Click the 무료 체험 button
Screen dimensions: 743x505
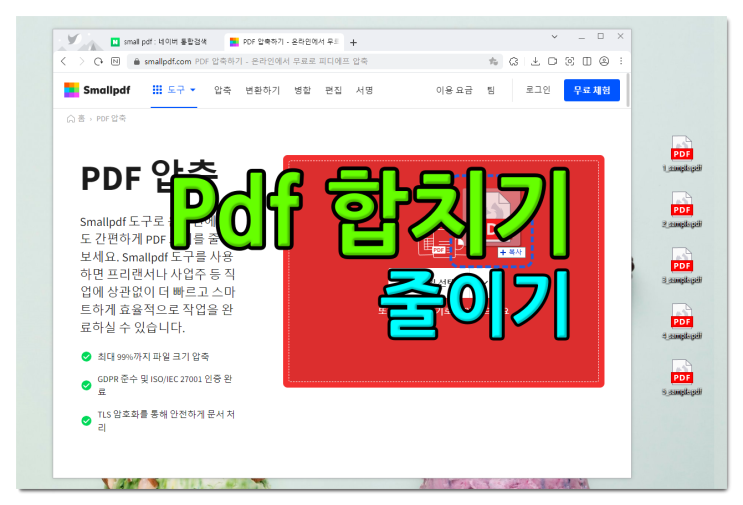tap(592, 90)
